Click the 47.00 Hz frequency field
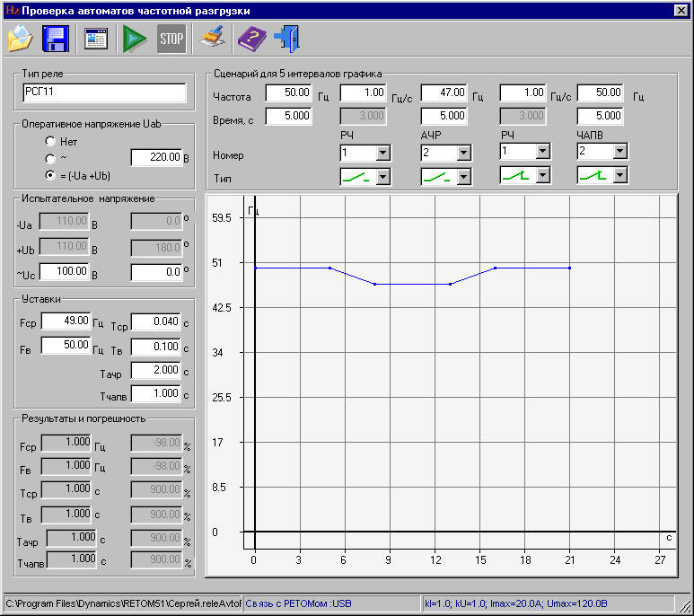Screen dimensions: 694x616 click(x=444, y=92)
